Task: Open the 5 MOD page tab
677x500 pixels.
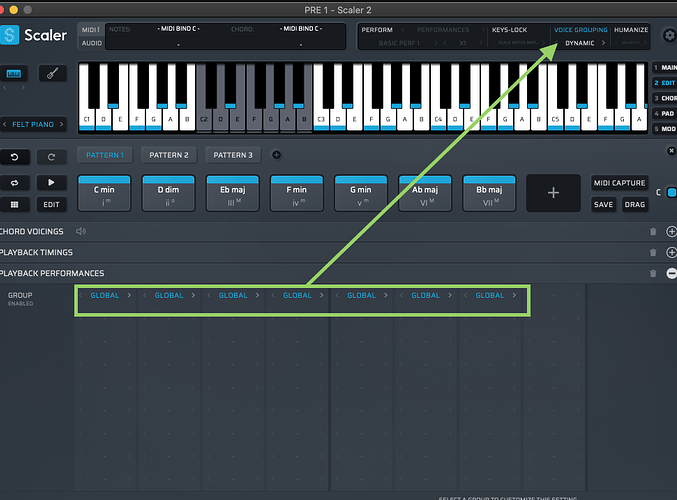Action: 664,129
